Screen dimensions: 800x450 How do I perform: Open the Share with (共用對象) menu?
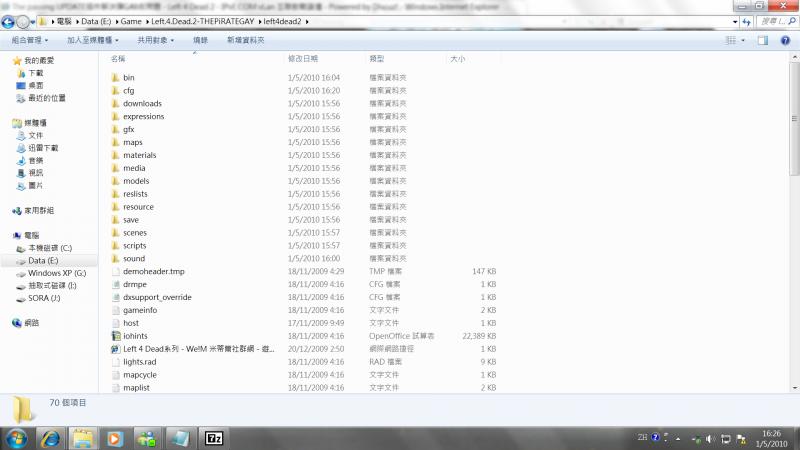click(155, 40)
